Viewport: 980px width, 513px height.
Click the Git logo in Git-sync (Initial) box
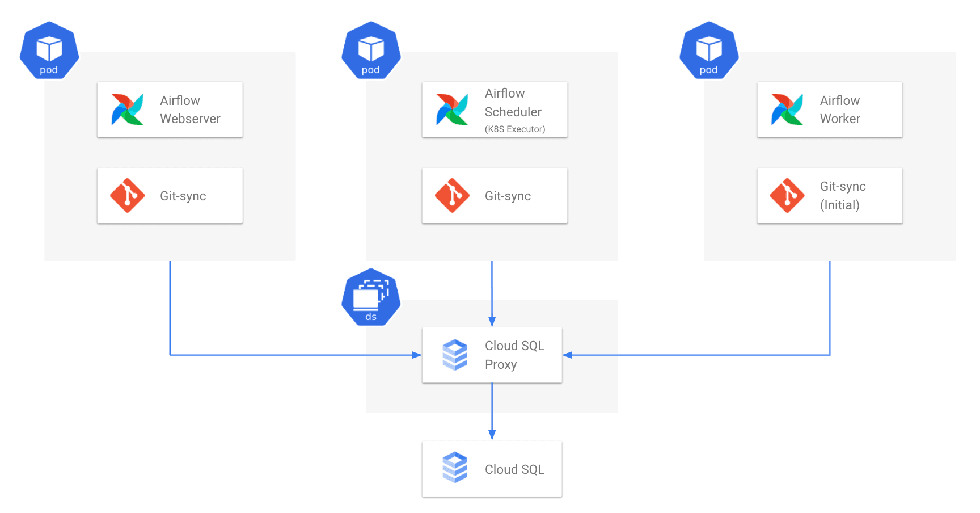tap(787, 196)
